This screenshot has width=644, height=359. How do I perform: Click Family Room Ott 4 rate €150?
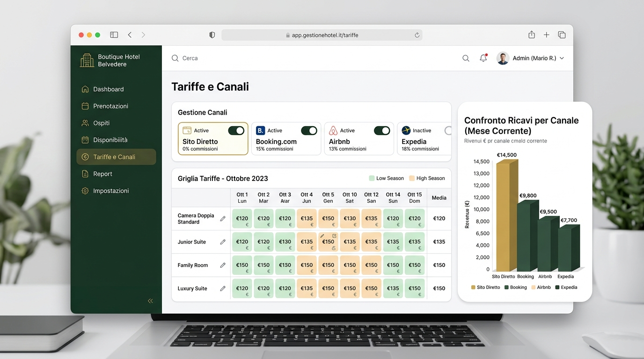click(307, 265)
